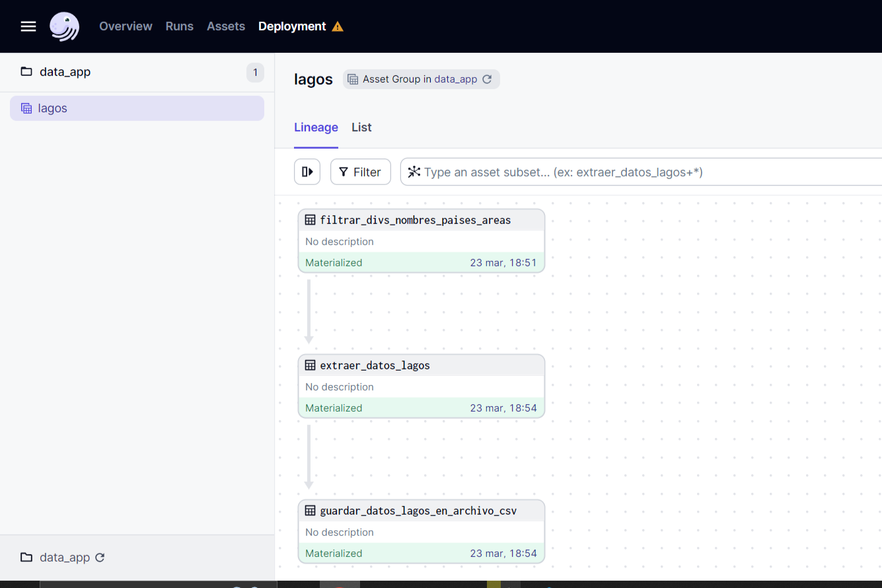The image size is (882, 588).
Task: Click Materialized status on guardar_datos_lagos_en_archivo_csv
Action: [x=334, y=553]
